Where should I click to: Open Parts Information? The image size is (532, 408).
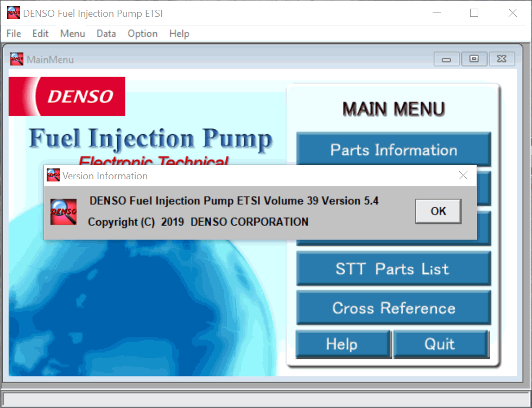393,150
